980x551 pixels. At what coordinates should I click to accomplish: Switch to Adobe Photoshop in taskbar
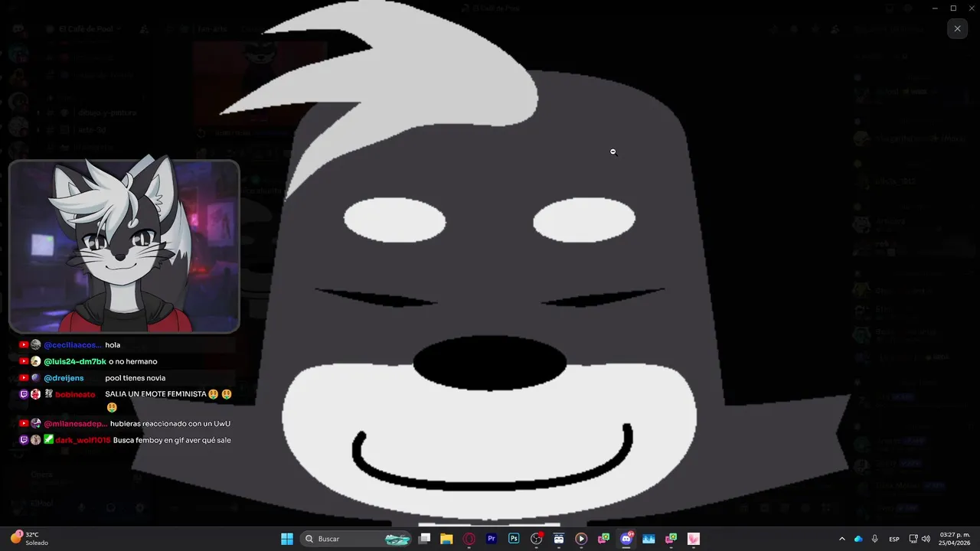(x=514, y=539)
